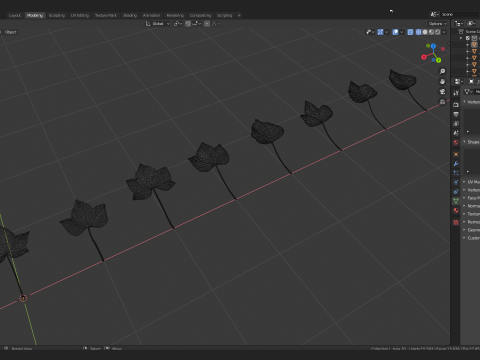Open the Physics properties tab
480x360 pixels.
click(456, 182)
